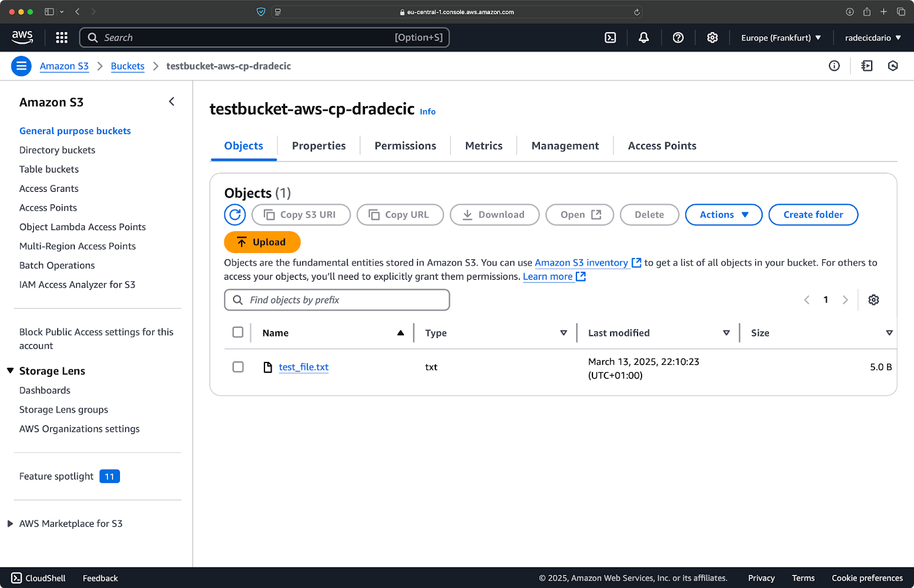Go to the previous objects page
This screenshot has width=914, height=588.
[x=807, y=300]
